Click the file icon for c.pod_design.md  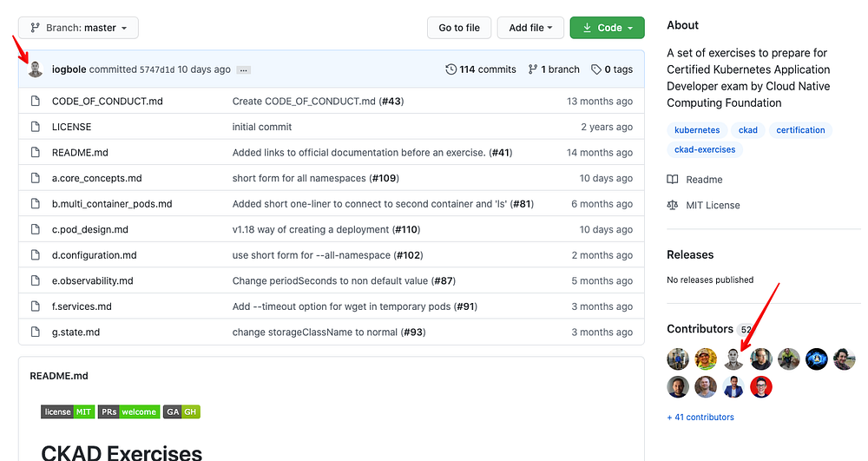(x=36, y=229)
